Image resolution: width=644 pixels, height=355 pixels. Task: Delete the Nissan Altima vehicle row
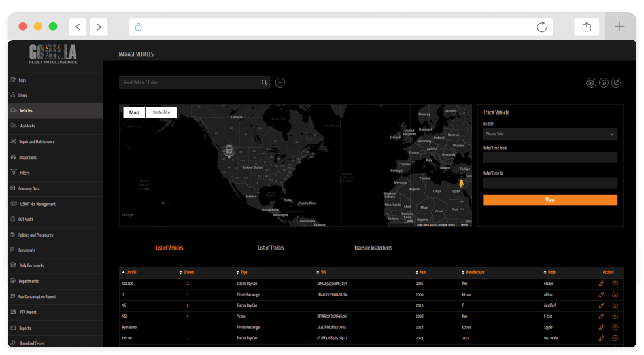pos(615,295)
